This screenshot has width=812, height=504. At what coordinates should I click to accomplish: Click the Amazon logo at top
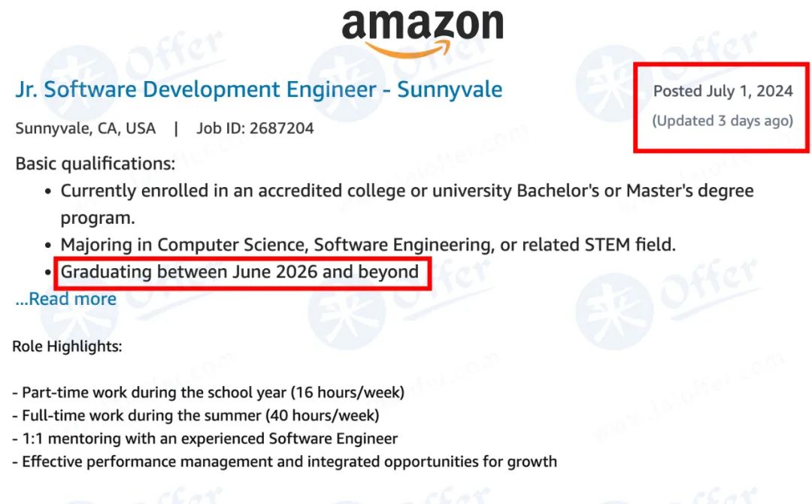pos(422,32)
